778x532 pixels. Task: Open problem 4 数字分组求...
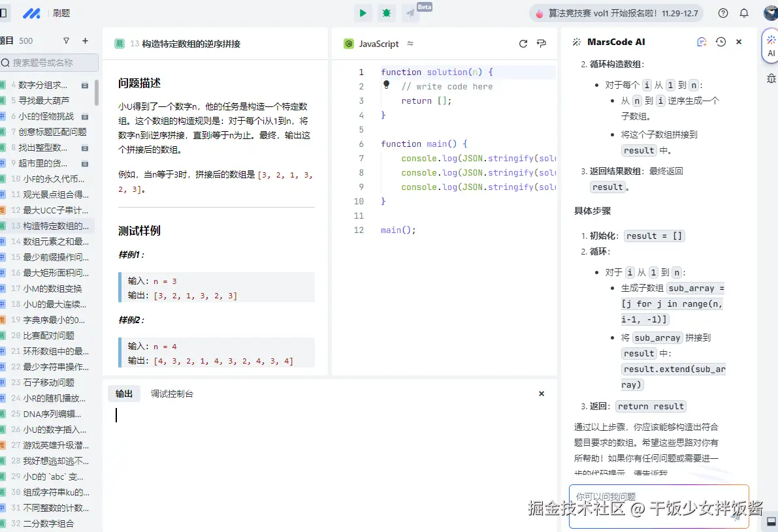[x=42, y=85]
